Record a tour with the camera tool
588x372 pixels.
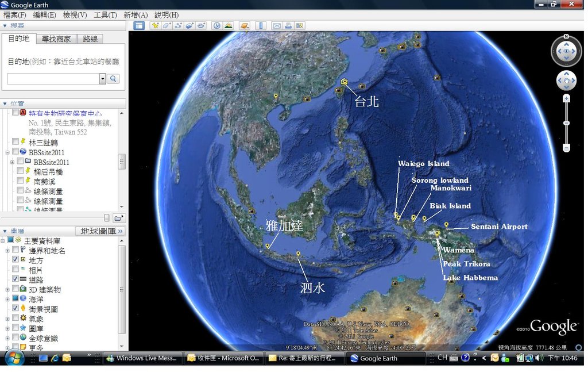[x=202, y=25]
